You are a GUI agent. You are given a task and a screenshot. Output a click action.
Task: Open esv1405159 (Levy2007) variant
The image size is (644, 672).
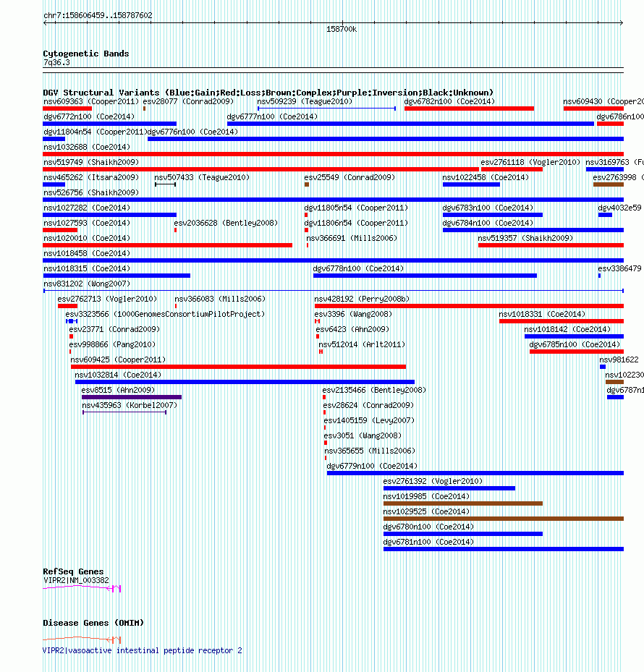coord(369,421)
